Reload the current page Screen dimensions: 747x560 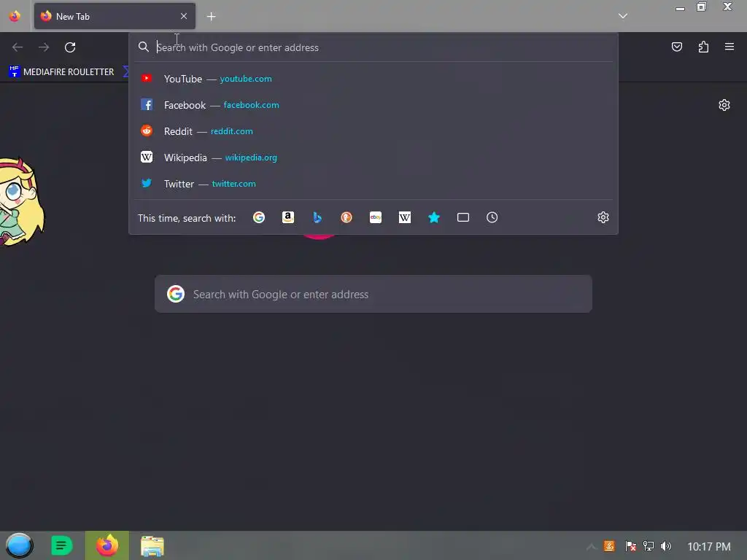[70, 47]
